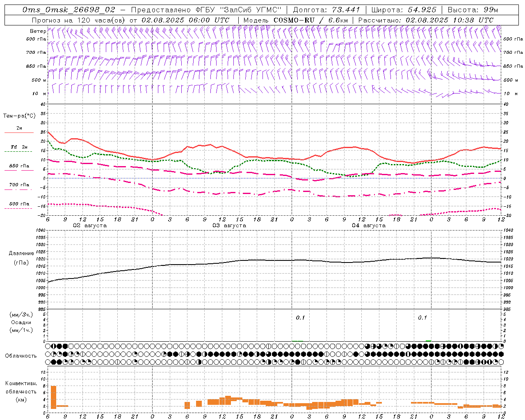Click the Давление pressure panel label
525x420 pixels.
coord(21,253)
